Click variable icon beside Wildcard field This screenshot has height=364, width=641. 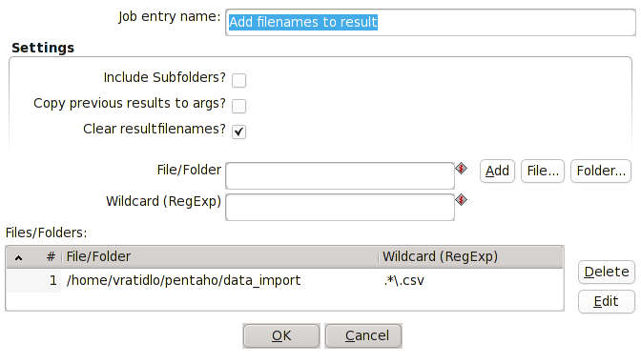pyautogui.click(x=461, y=200)
